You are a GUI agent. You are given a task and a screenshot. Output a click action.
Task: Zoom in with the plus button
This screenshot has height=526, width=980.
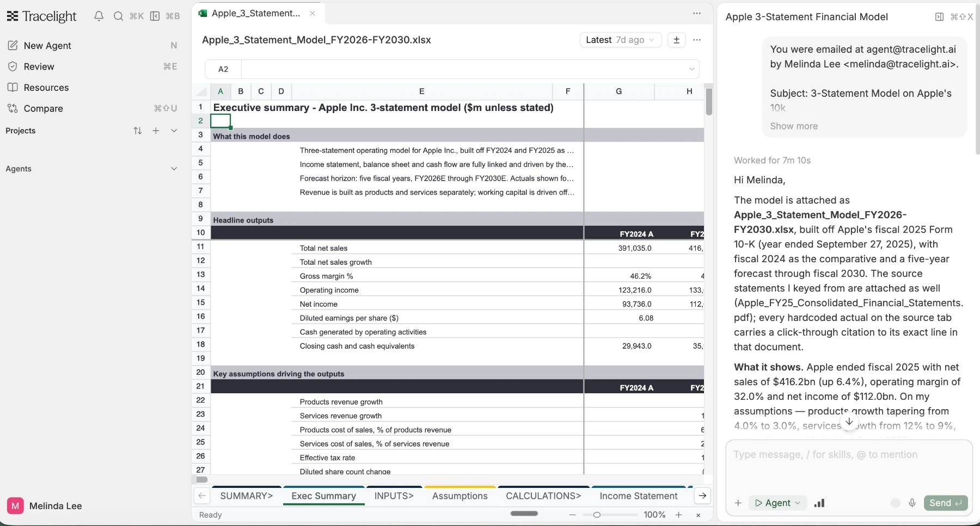(x=679, y=515)
